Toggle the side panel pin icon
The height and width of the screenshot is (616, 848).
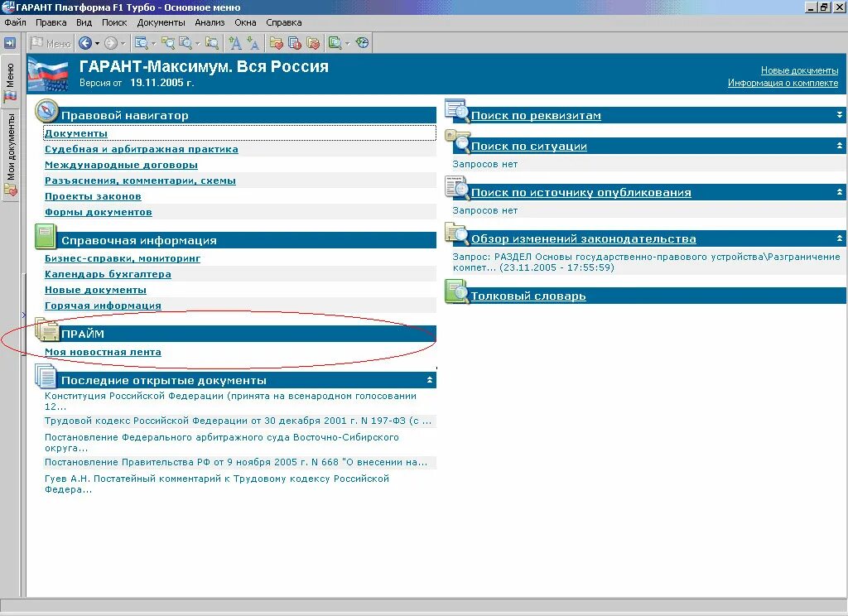coord(10,43)
